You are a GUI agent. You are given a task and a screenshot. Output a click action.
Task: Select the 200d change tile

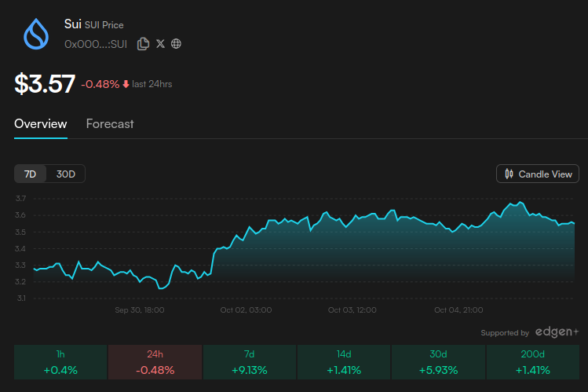click(532, 362)
